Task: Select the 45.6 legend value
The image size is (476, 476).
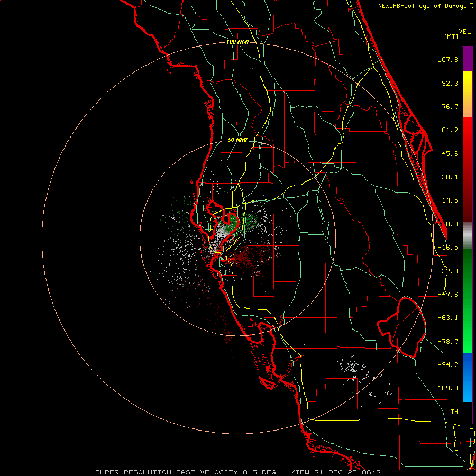Action: tap(450, 153)
